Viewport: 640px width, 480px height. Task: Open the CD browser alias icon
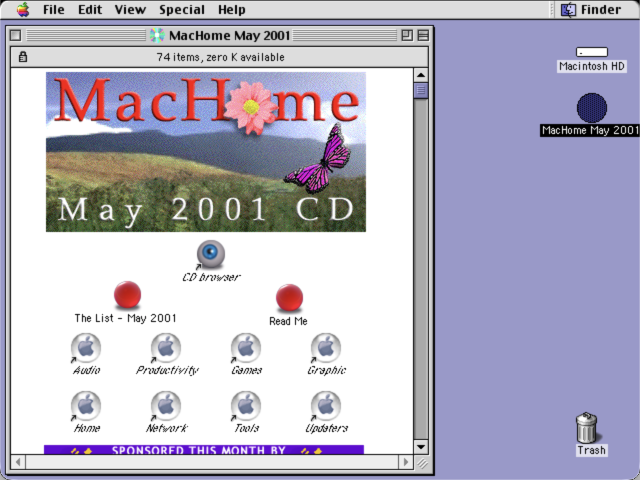(211, 254)
